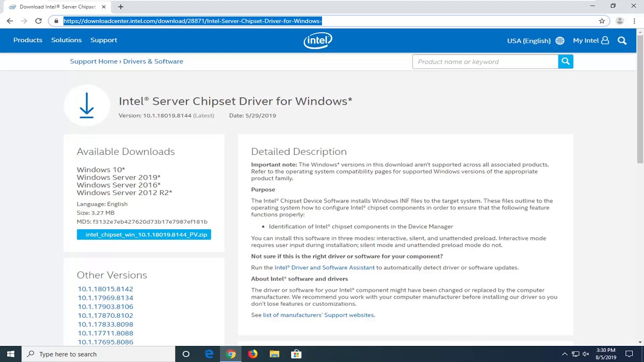The height and width of the screenshot is (362, 644).
Task: Open Products menu
Action: (28, 40)
